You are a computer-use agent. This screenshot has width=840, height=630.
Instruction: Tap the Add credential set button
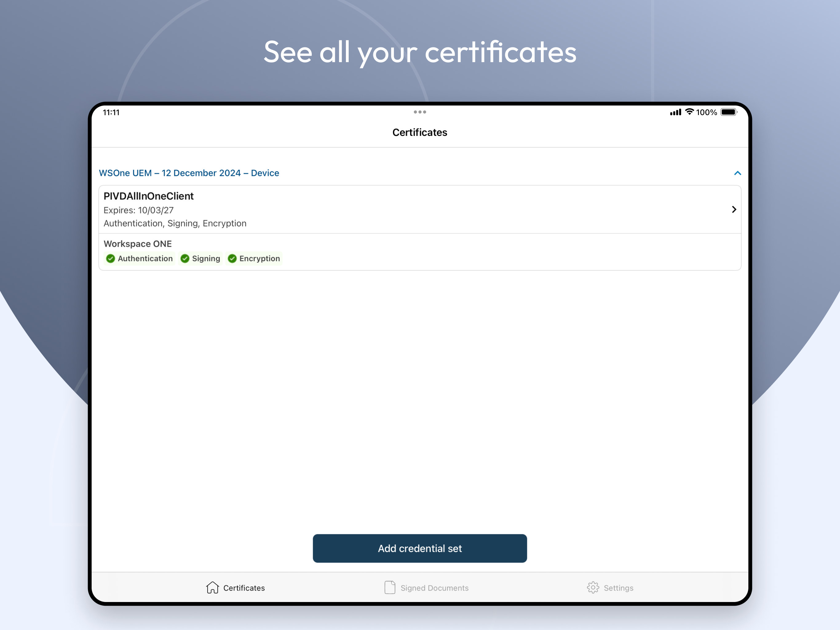[x=420, y=548]
